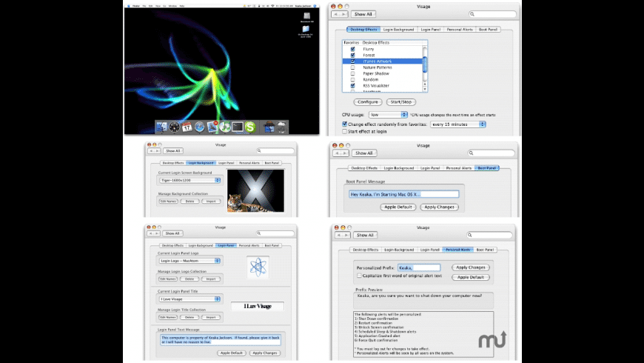Screen dimensions: 644x363
Task: Click the Personalized Prefix 'Keaka,' field
Action: click(x=419, y=267)
